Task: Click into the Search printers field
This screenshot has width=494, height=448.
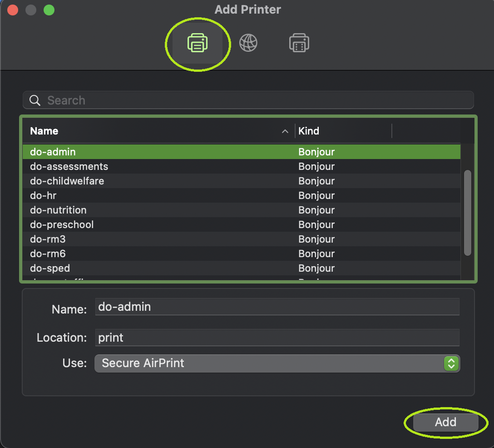Action: [x=248, y=100]
